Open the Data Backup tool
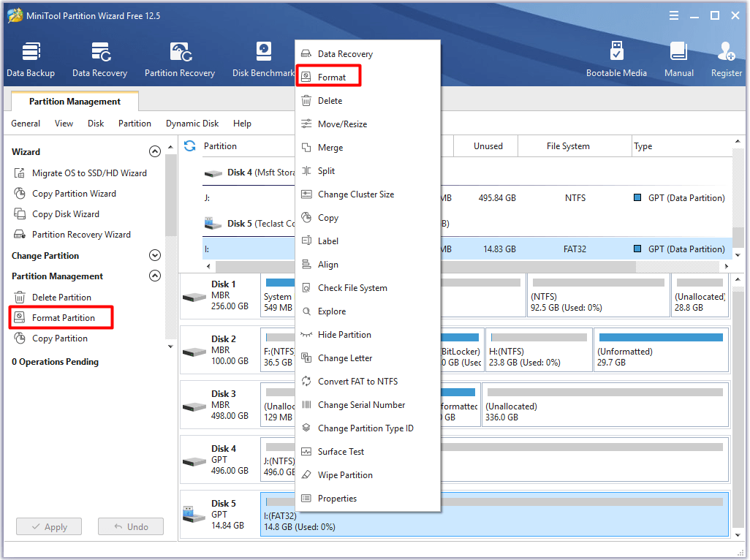 click(31, 60)
